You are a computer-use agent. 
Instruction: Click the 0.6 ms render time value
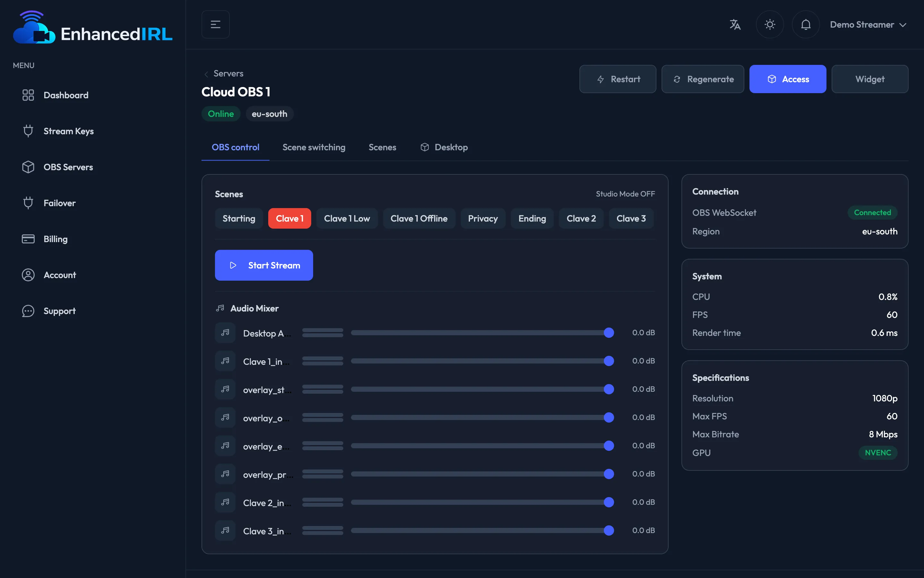tap(884, 333)
